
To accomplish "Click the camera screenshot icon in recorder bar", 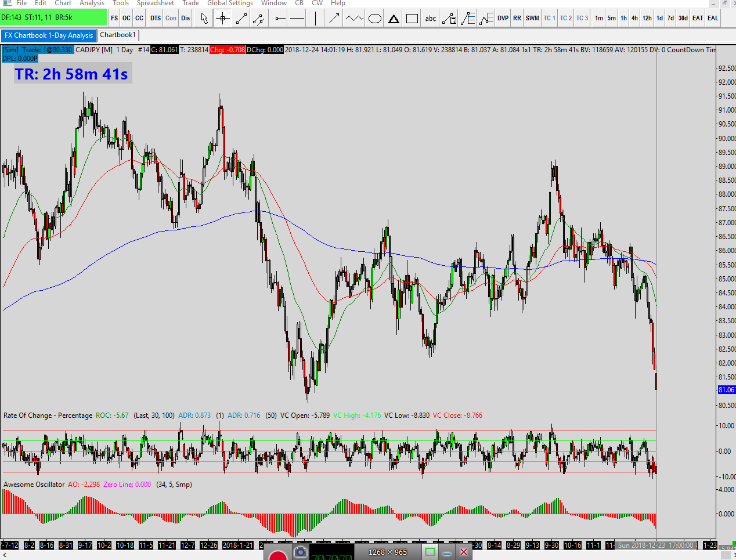I will click(301, 552).
